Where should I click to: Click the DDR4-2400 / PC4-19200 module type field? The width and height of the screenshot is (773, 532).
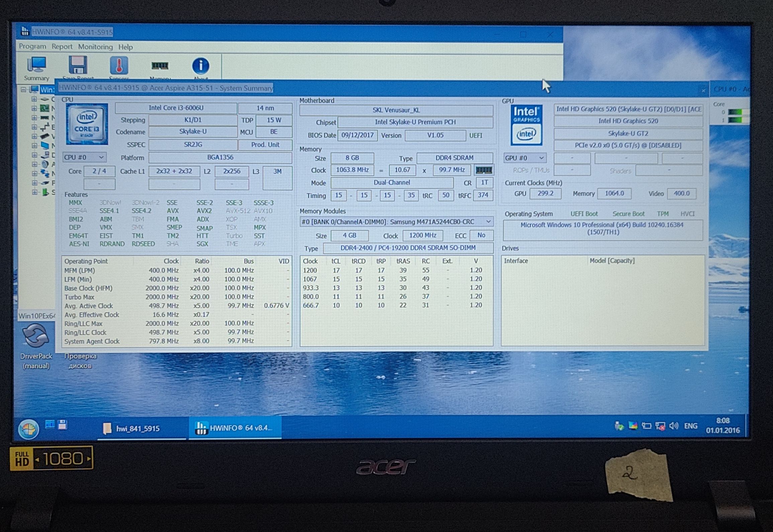click(x=408, y=248)
